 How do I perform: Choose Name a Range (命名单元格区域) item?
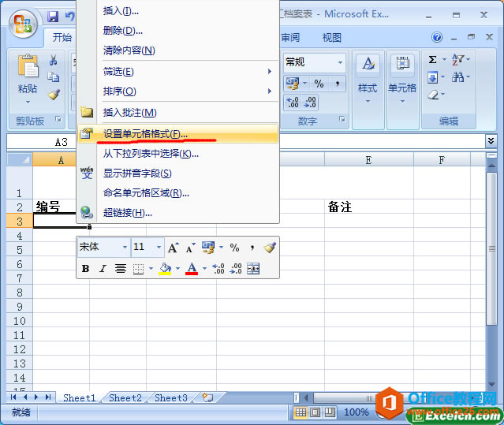(177, 193)
